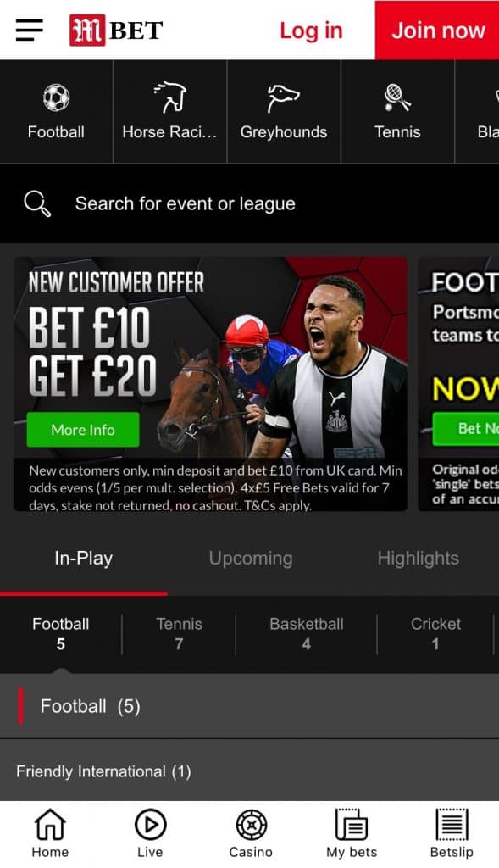Viewport: 499px width, 868px height.
Task: View My bets in bottom bar
Action: [352, 833]
